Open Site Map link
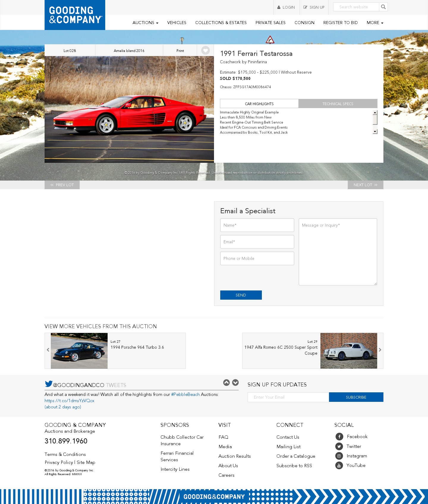 tap(86, 462)
